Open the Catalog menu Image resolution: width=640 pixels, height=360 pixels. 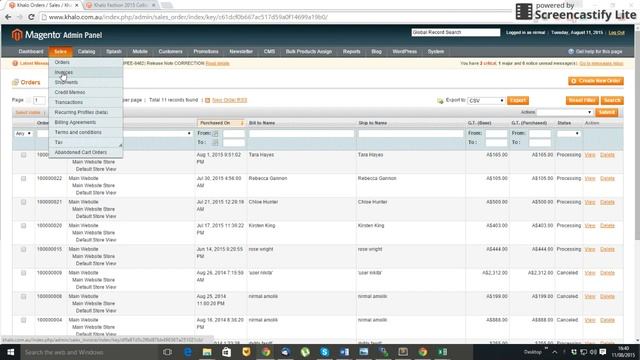(87, 51)
